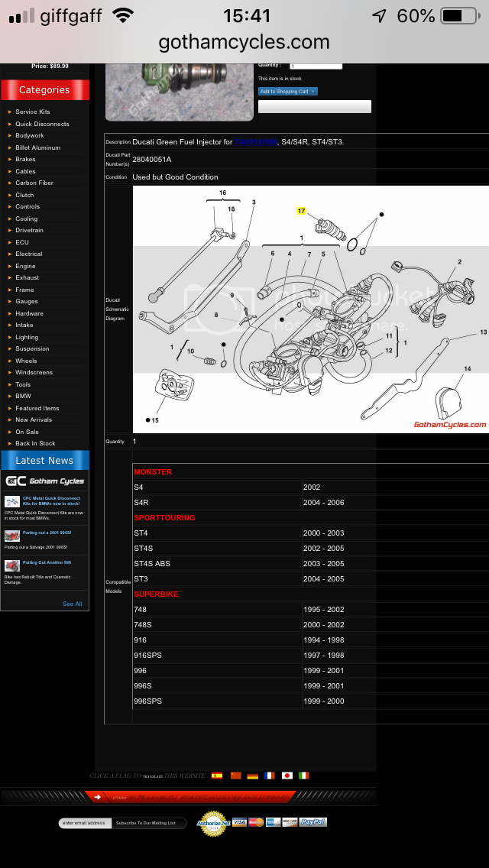Open the 2001 996S parting out thumbnail

12,536
